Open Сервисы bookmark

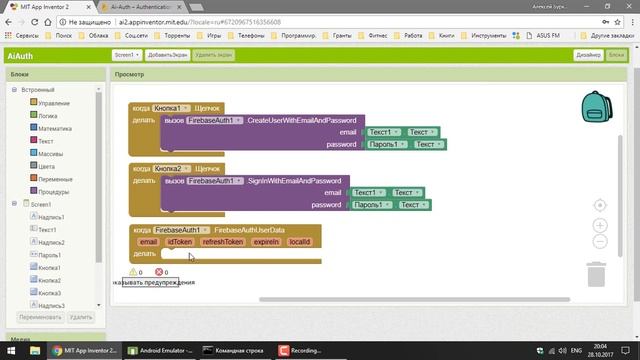click(x=22, y=36)
